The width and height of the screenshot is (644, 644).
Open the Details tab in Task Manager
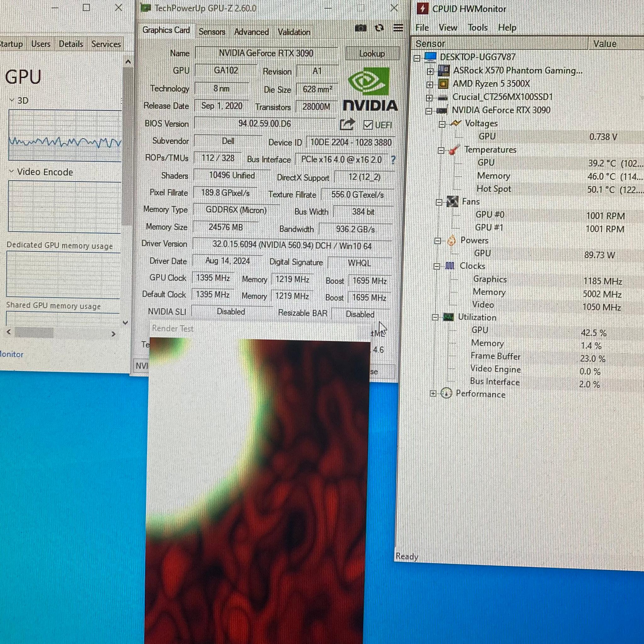coord(71,44)
